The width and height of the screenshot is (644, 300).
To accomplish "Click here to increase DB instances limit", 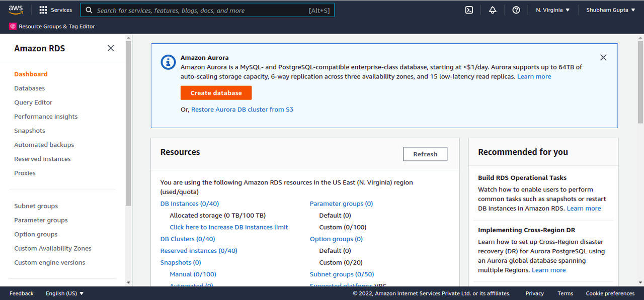I will (229, 227).
